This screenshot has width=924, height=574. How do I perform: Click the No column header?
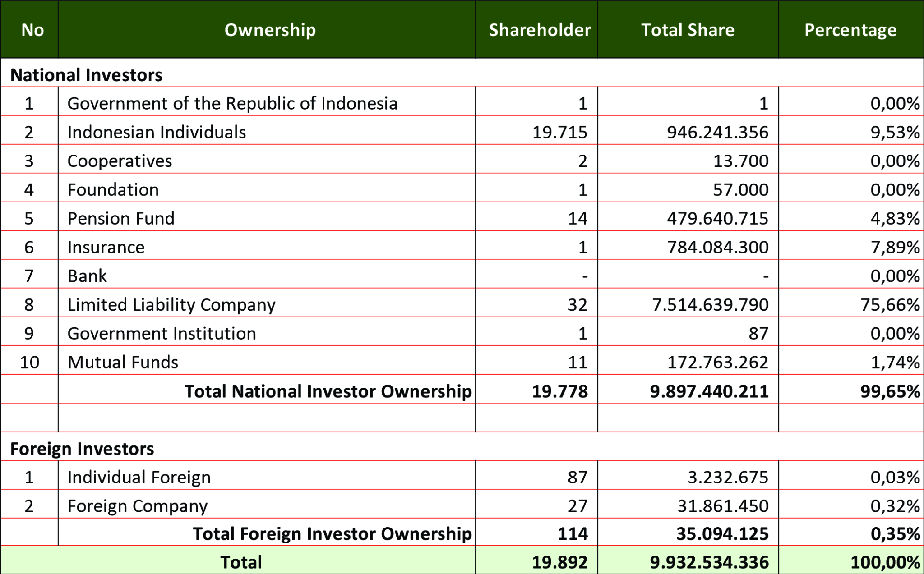point(32,30)
